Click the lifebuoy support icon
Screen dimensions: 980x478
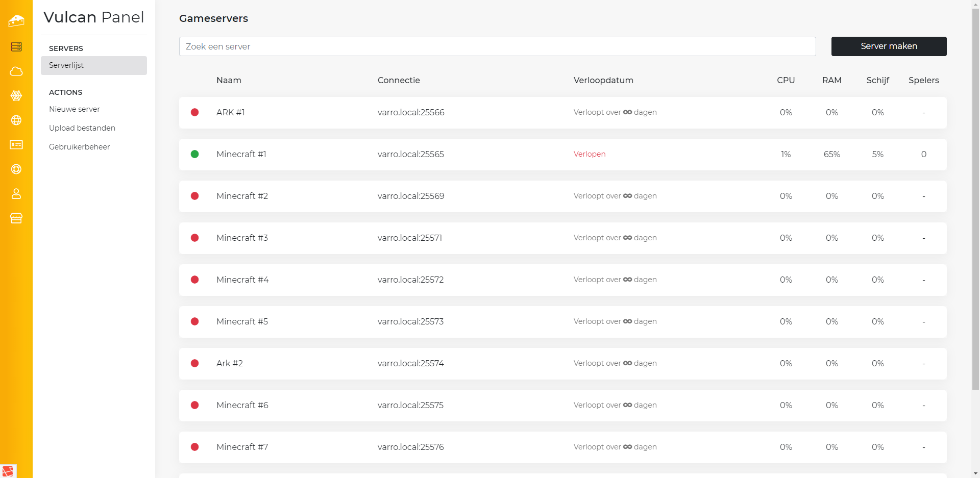point(16,169)
